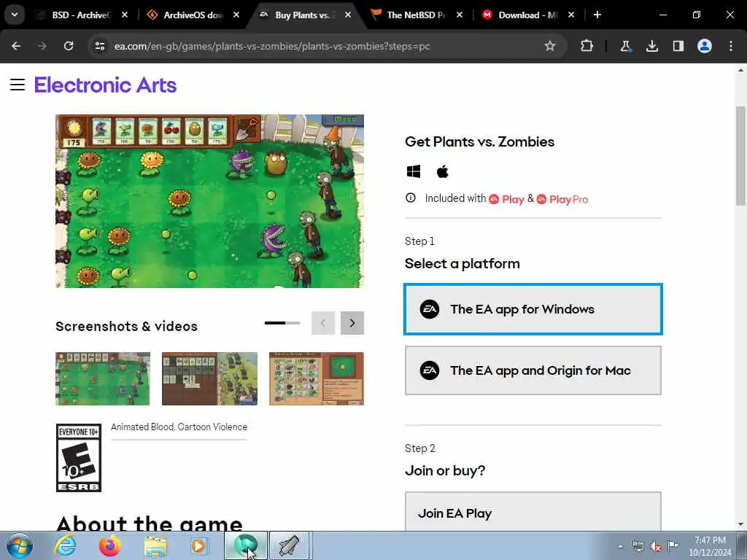Toggle the browser side panel
Viewport: 747px width, 560px height.
pyautogui.click(x=678, y=46)
